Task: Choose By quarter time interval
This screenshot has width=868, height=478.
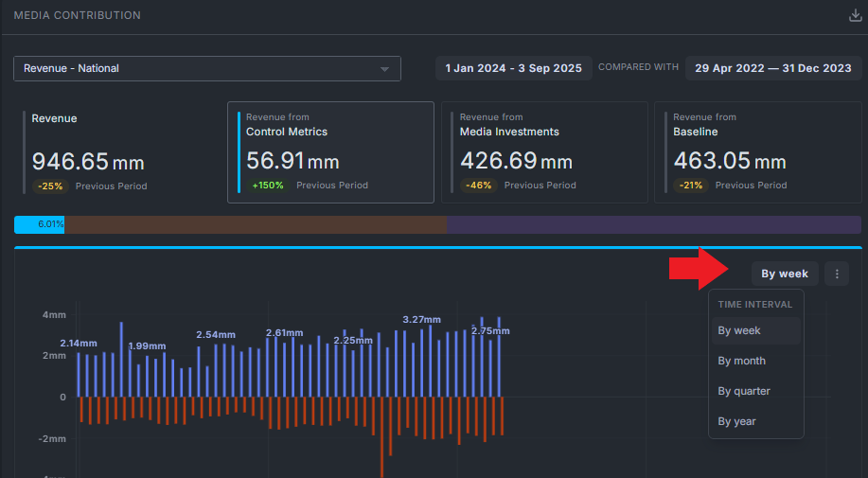Action: 755,391
